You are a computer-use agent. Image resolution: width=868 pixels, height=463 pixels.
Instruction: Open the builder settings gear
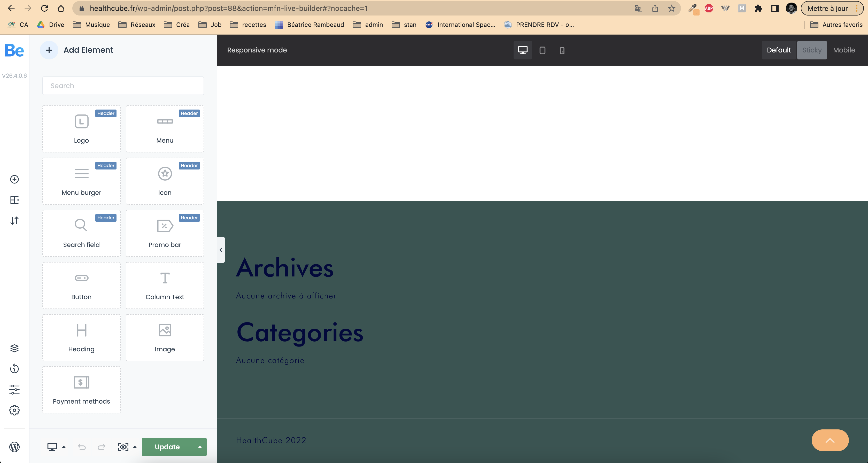click(x=14, y=411)
